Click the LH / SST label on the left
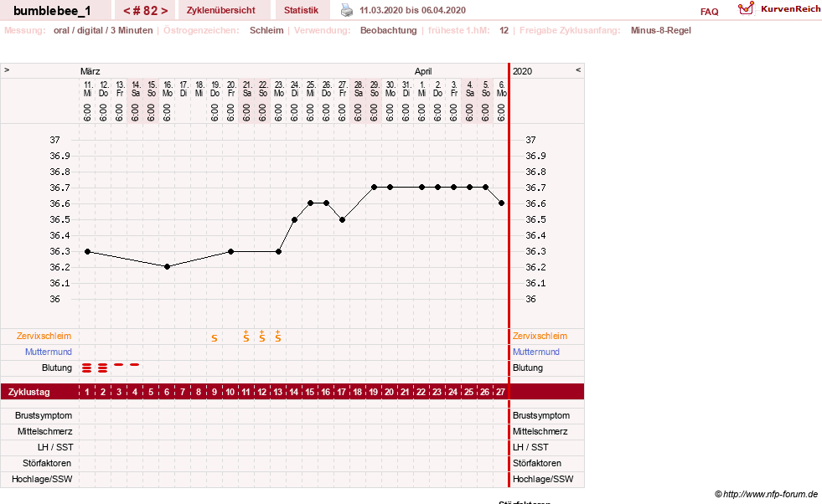The height and width of the screenshot is (504, 822). pos(55,447)
